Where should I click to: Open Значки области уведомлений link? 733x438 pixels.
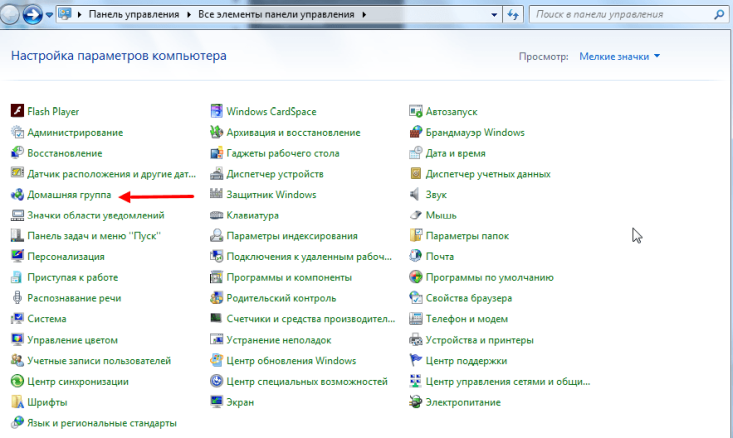96,215
